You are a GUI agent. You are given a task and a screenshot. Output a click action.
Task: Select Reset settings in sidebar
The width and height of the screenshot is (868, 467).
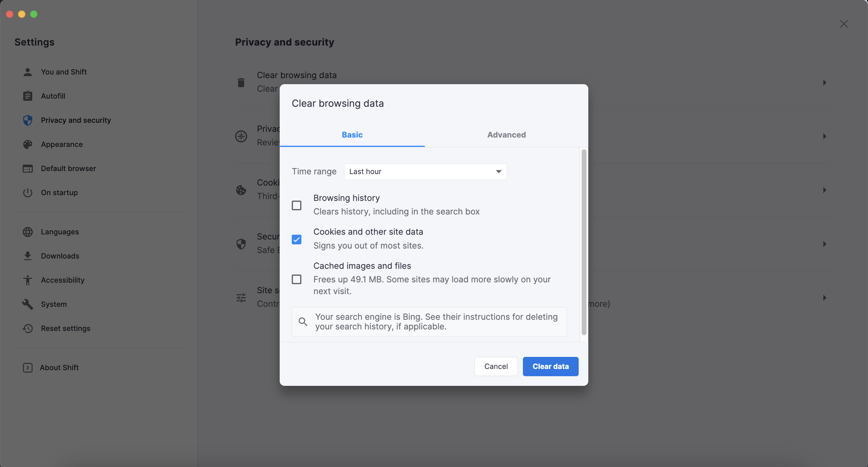[x=66, y=329]
